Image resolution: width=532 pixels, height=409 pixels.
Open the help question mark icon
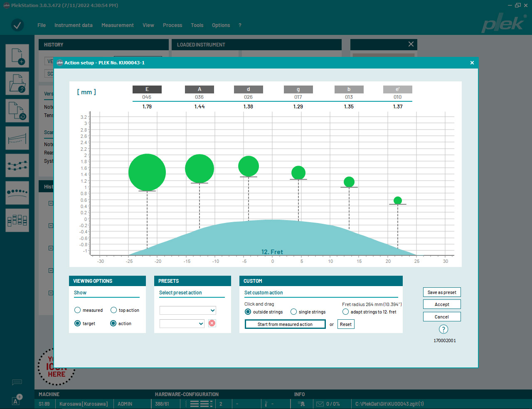(x=443, y=329)
